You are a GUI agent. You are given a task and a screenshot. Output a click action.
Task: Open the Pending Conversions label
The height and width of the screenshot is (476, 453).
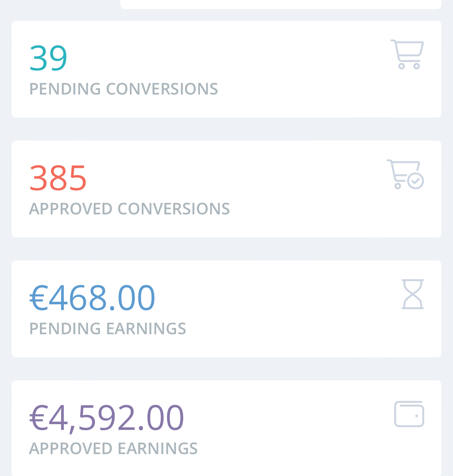[124, 89]
